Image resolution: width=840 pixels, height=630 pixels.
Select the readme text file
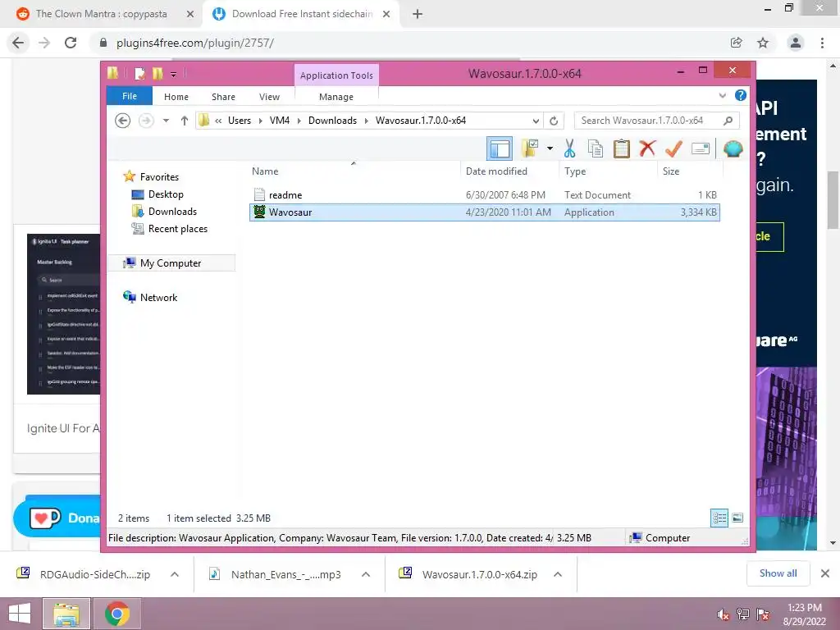tap(484, 195)
